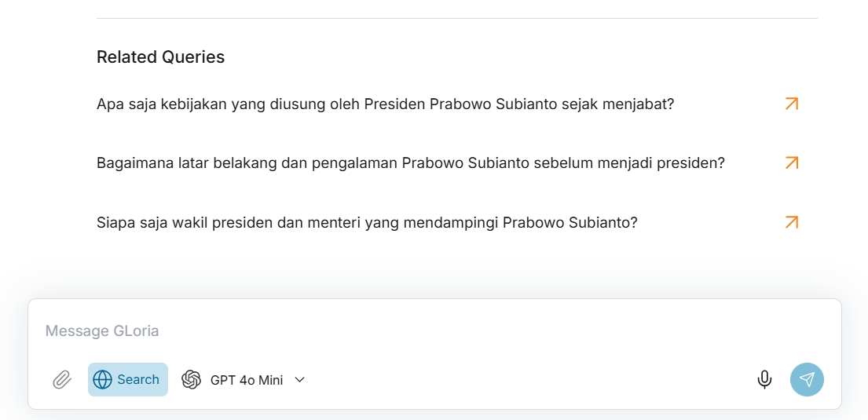Click arrow icon beside latar belakang query
This screenshot has height=420, width=868.
tap(791, 163)
